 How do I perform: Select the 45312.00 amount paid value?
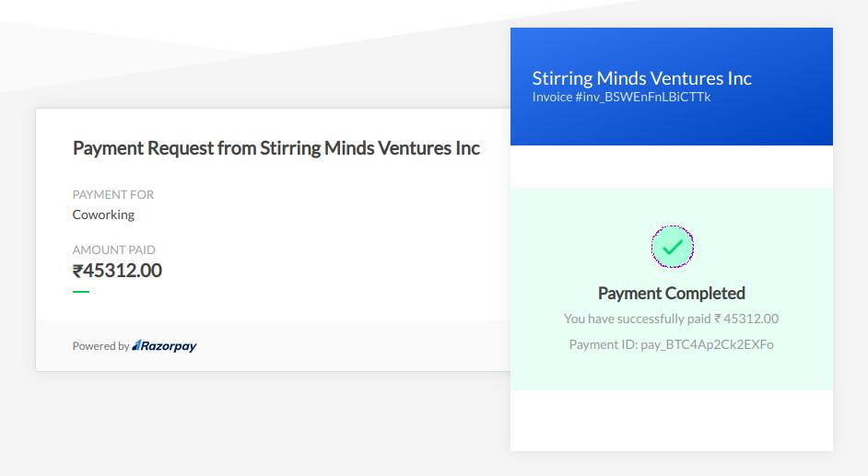pos(123,271)
